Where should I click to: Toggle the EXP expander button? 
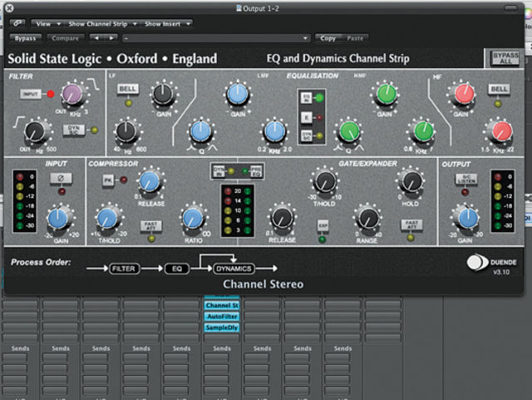click(x=323, y=225)
